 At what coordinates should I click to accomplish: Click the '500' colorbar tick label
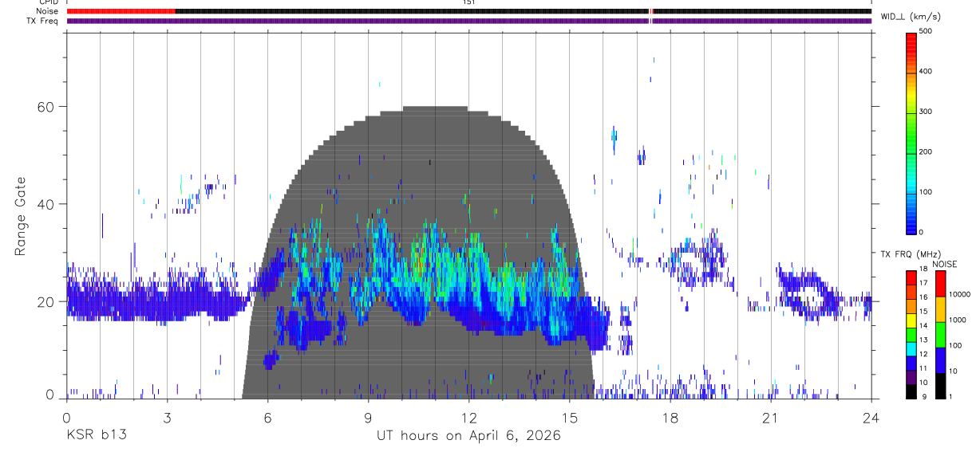[927, 31]
